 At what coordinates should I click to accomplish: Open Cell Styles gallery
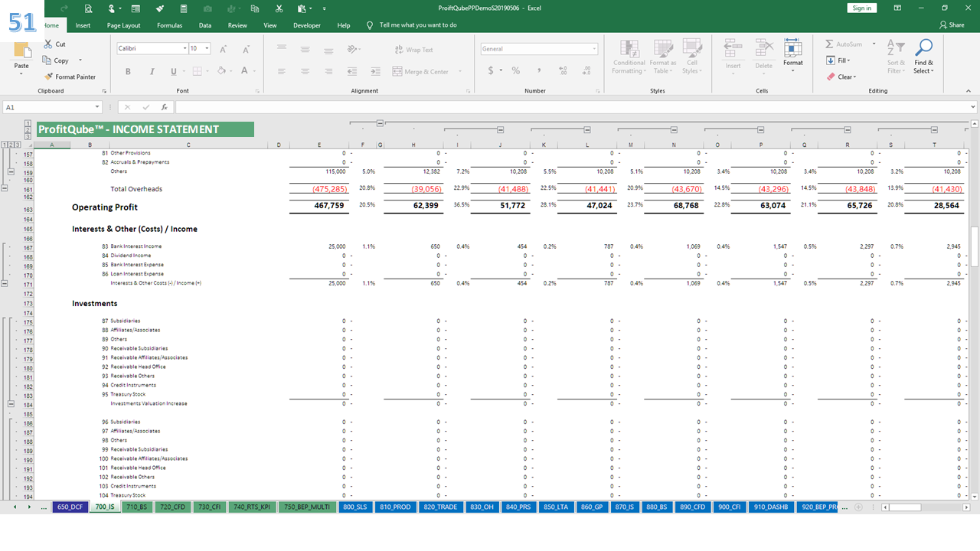(692, 57)
